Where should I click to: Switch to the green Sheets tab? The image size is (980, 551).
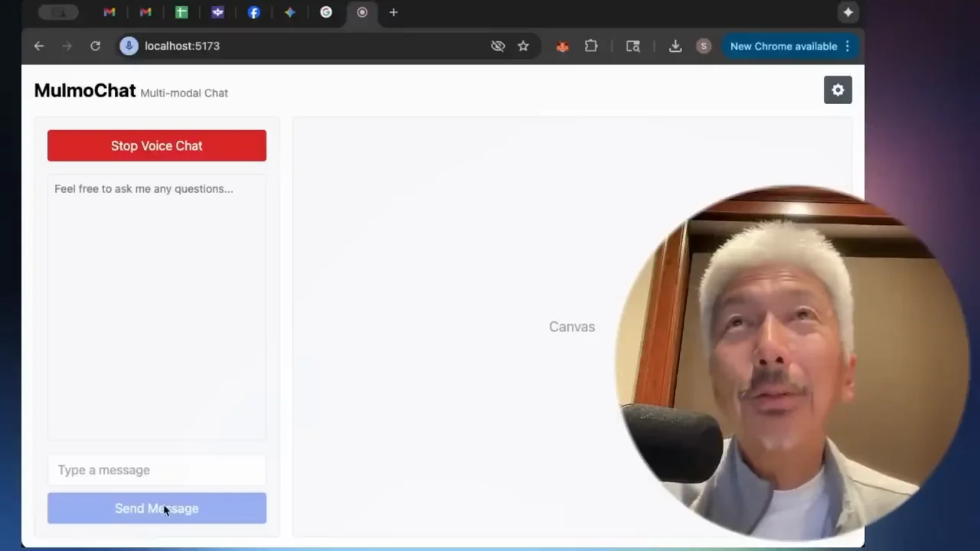181,12
